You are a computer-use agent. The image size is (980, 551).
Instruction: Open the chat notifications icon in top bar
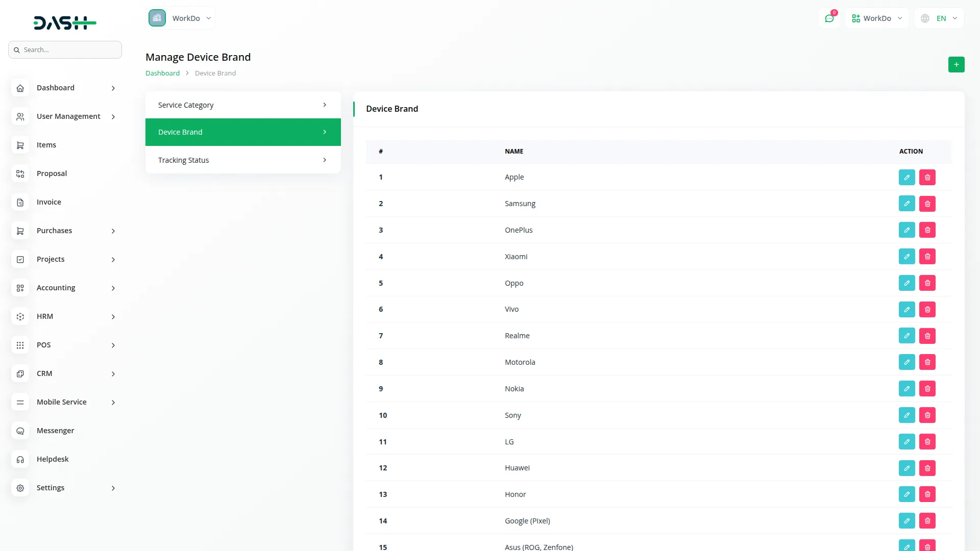[829, 18]
